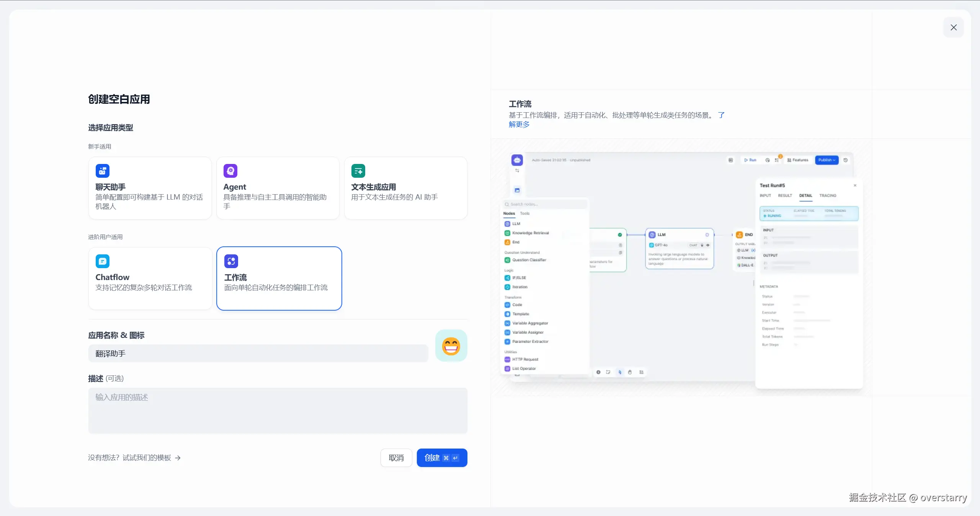
Task: Close the create app dialog
Action: pos(953,28)
